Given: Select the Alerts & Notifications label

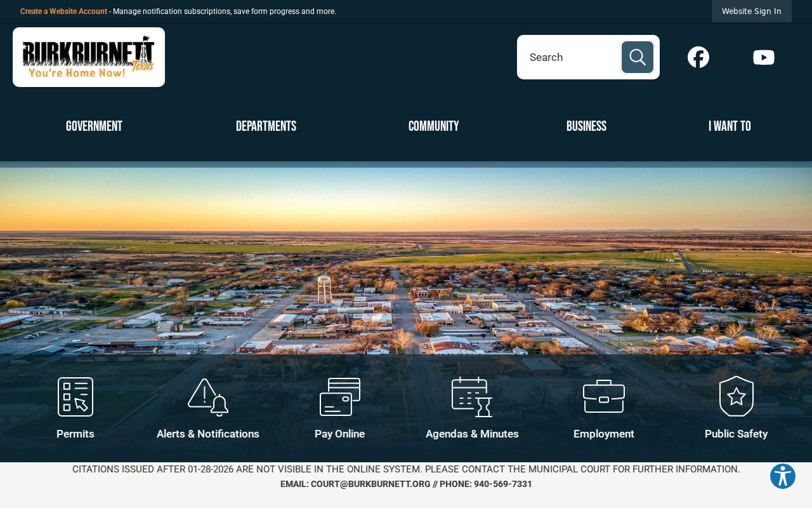Looking at the screenshot, I should pos(208,434).
